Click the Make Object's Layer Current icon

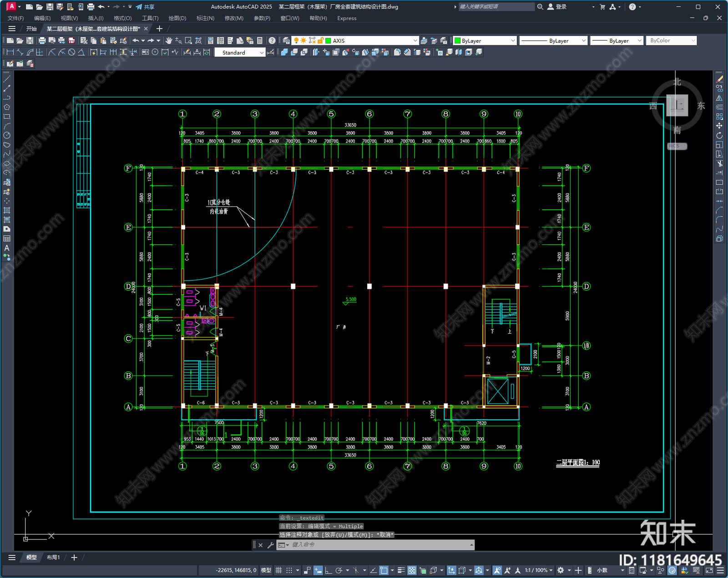click(x=424, y=41)
